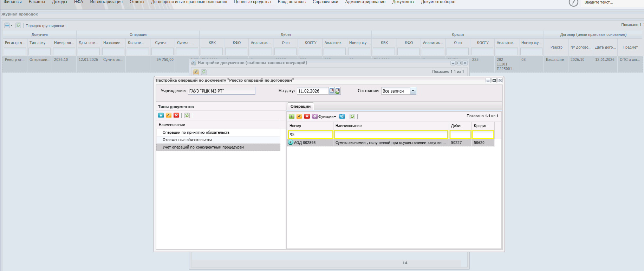Screen dimensions: 644x271
Task: Refresh the Журнал проводок table
Action: (x=18, y=25)
